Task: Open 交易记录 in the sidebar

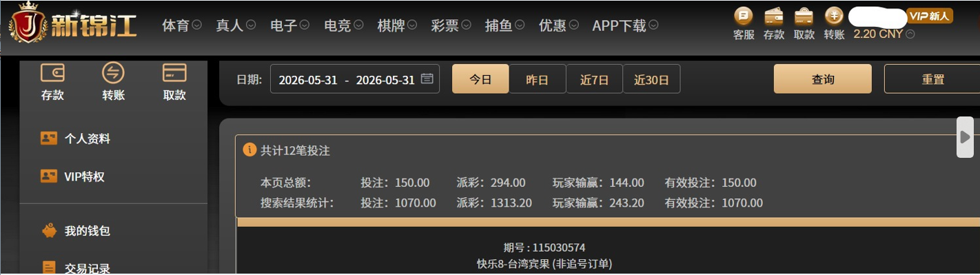Action: point(87,268)
